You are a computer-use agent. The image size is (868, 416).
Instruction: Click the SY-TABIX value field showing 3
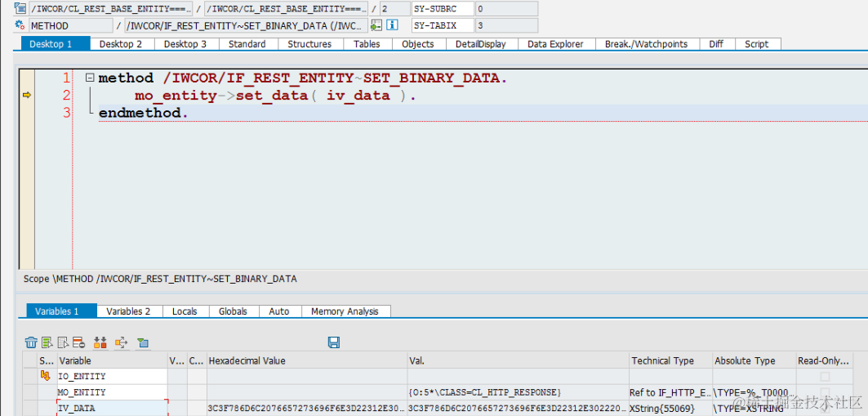click(x=506, y=25)
